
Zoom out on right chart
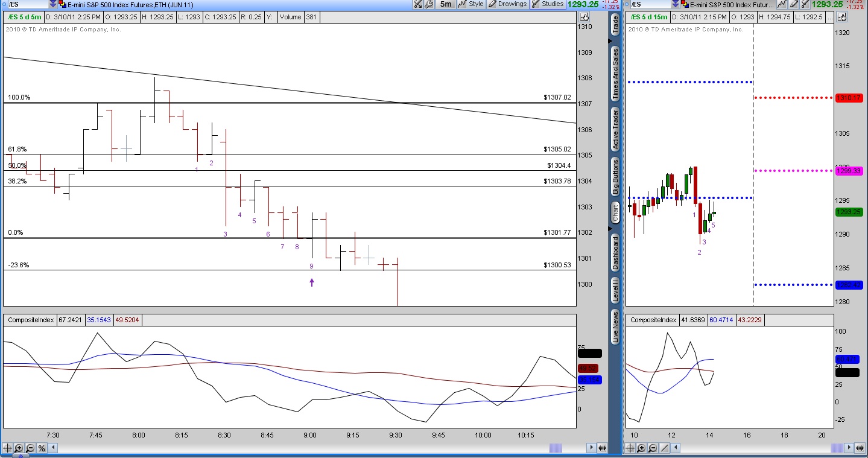(653, 448)
